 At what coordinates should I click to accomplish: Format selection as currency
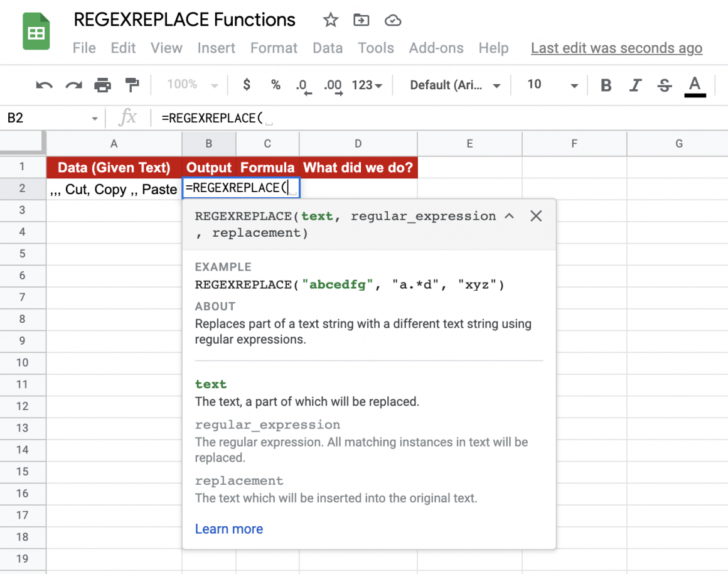246,85
